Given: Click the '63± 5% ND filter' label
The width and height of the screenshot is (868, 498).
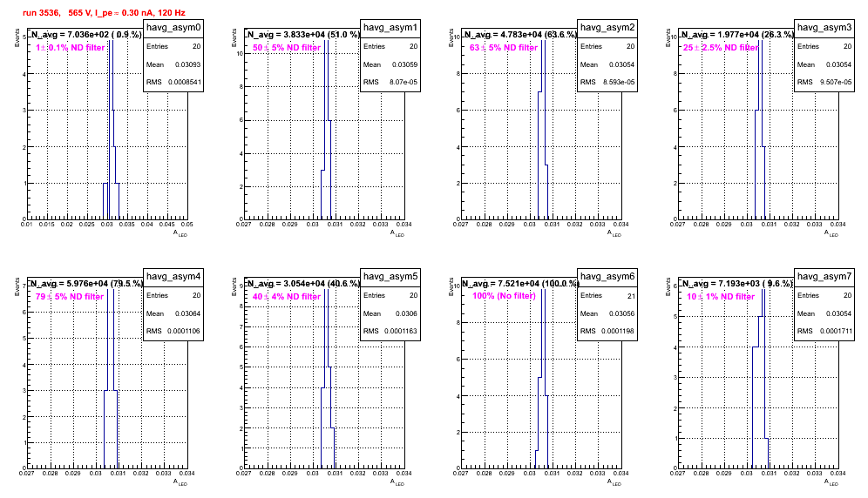Looking at the screenshot, I should [x=504, y=48].
